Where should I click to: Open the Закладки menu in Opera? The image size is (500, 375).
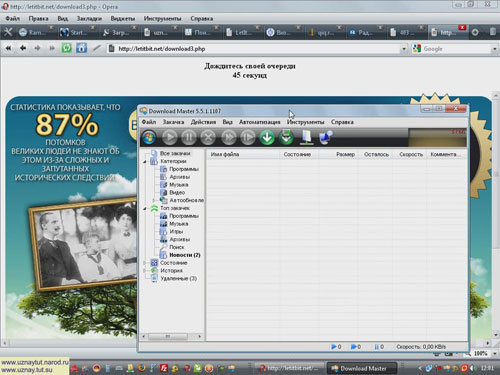[x=89, y=19]
